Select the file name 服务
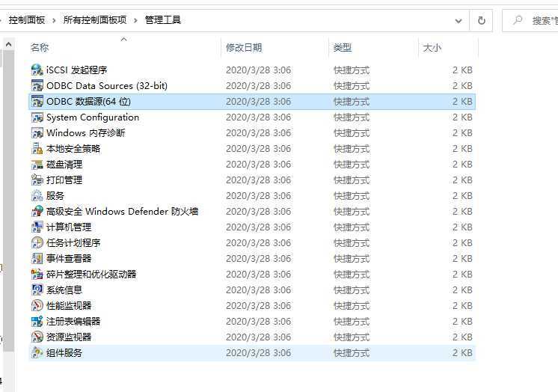This screenshot has height=392, width=558. pyautogui.click(x=55, y=195)
